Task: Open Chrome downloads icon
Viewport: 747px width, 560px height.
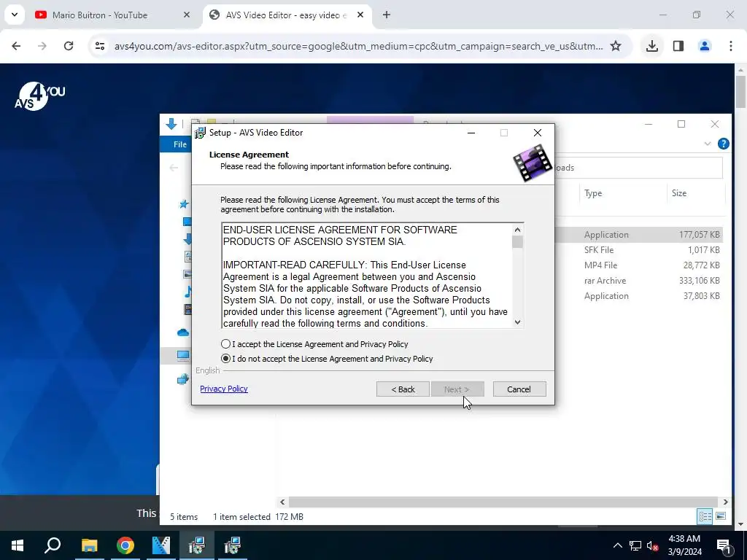Action: [652, 46]
